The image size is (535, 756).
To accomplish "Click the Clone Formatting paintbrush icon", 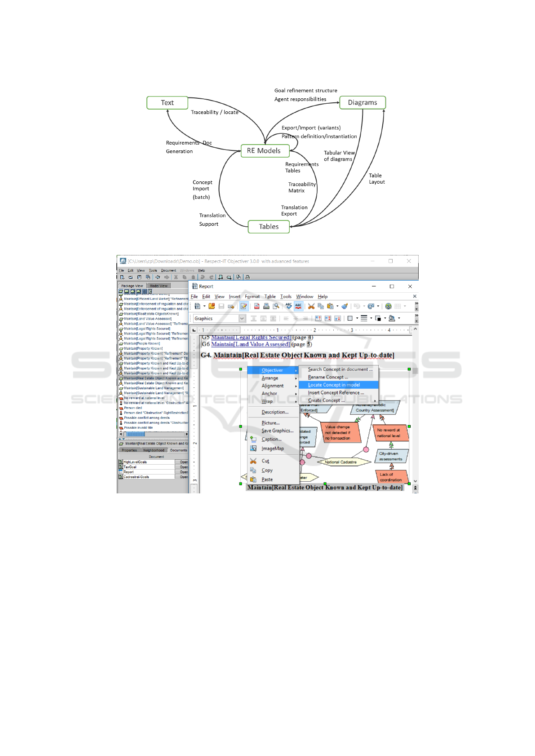I will pos(345,306).
